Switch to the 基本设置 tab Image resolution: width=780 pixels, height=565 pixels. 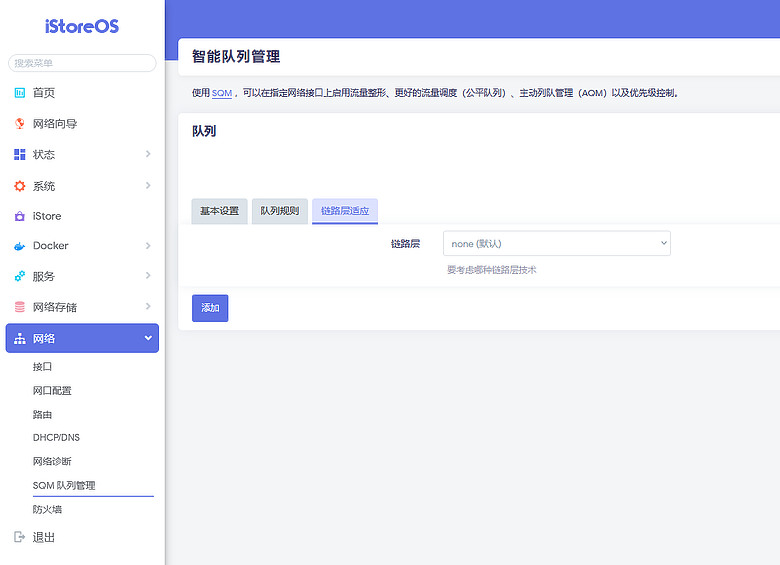tap(219, 211)
